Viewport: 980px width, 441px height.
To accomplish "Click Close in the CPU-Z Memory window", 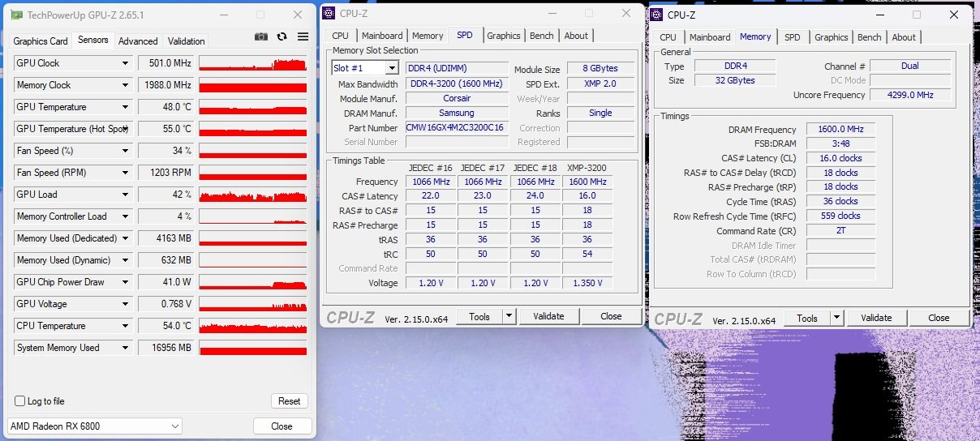I will 939,318.
